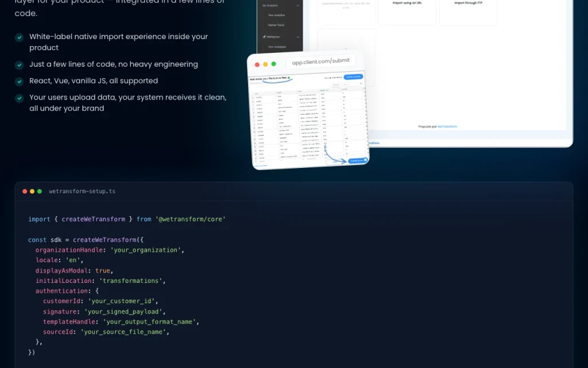Click the 'customerId' code line
The image size is (588, 368).
click(x=100, y=301)
